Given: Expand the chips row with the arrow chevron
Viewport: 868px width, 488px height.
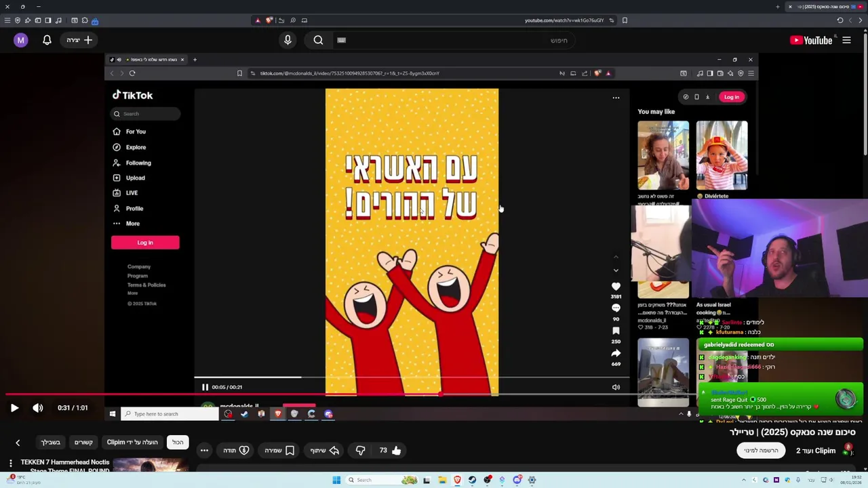Looking at the screenshot, I should coord(18,443).
